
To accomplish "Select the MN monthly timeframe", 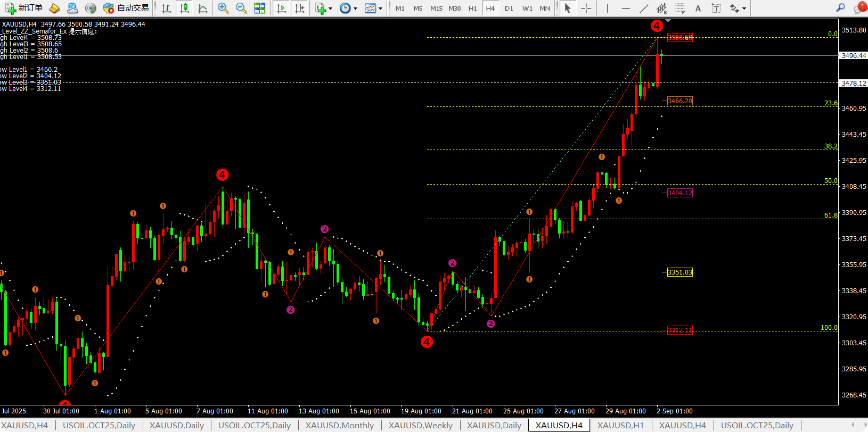I will click(545, 9).
